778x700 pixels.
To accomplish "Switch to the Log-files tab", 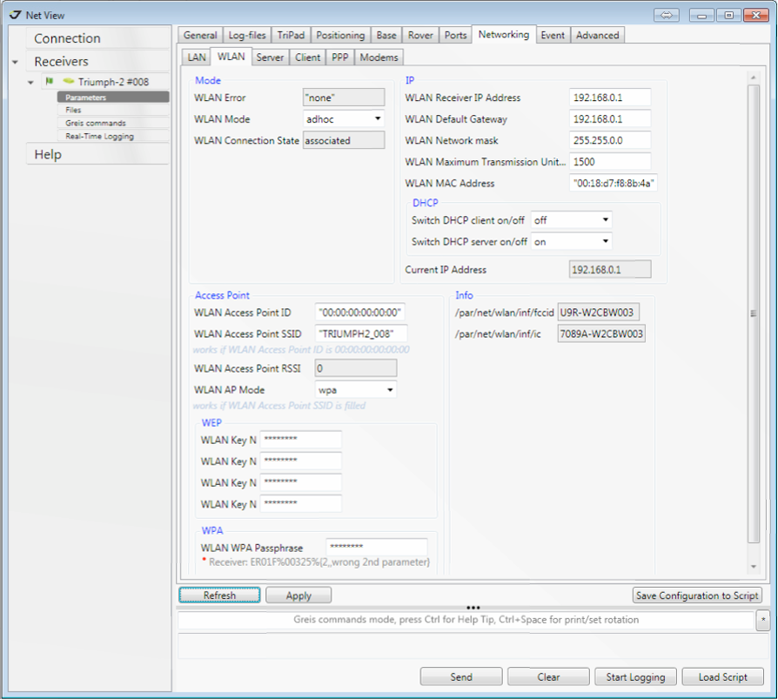I will tap(247, 35).
